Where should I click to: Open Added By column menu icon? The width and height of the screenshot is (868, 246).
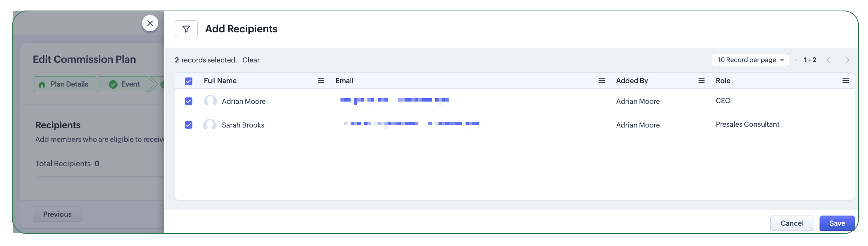click(701, 80)
